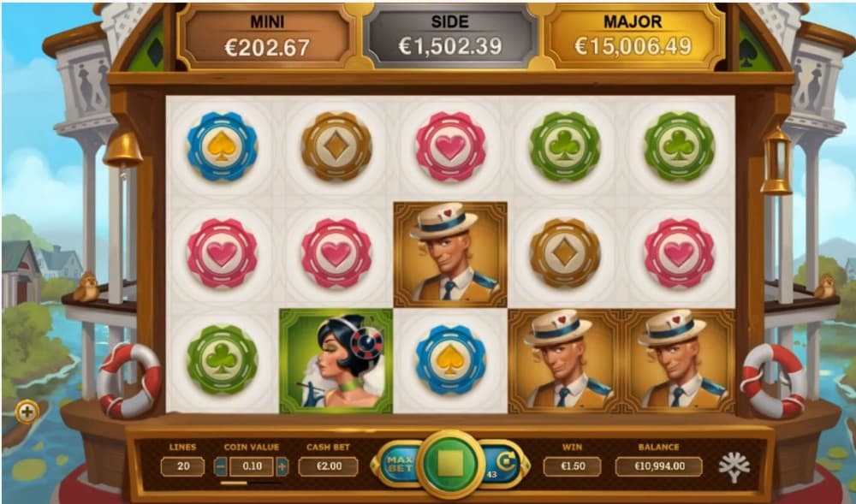This screenshot has width=856, height=504.
Task: Click the woman with roulette hat symbol
Action: [x=336, y=360]
